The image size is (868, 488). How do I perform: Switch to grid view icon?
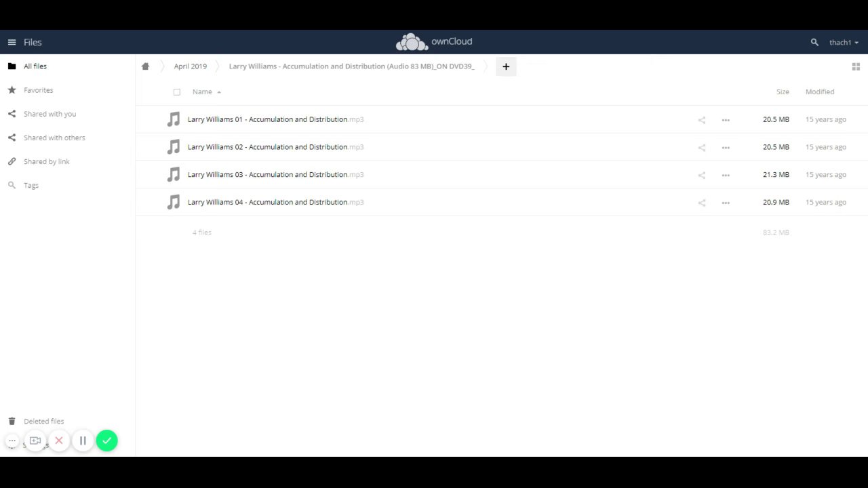[856, 66]
